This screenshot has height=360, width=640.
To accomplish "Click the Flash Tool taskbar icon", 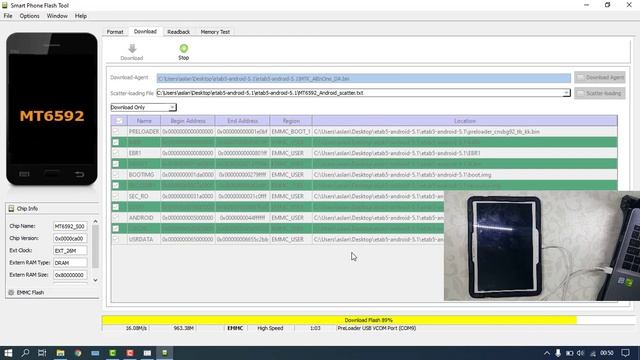I will [164, 353].
